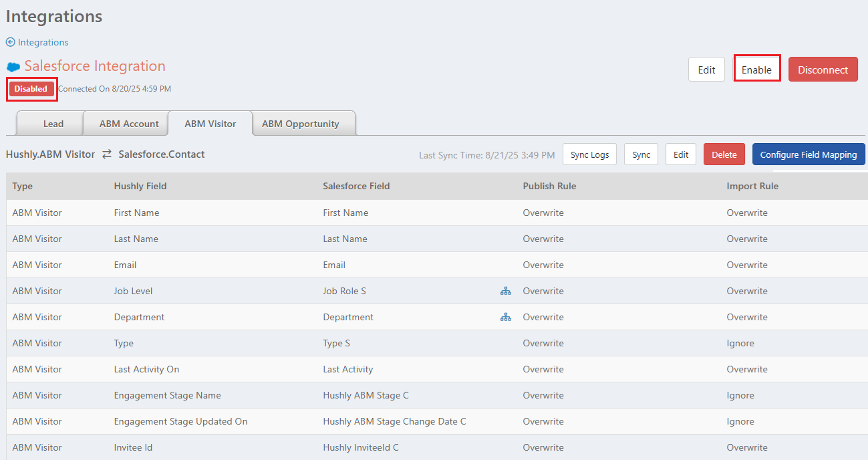Click the Salesforce Field column header
This screenshot has height=460, width=868.
pyautogui.click(x=356, y=186)
